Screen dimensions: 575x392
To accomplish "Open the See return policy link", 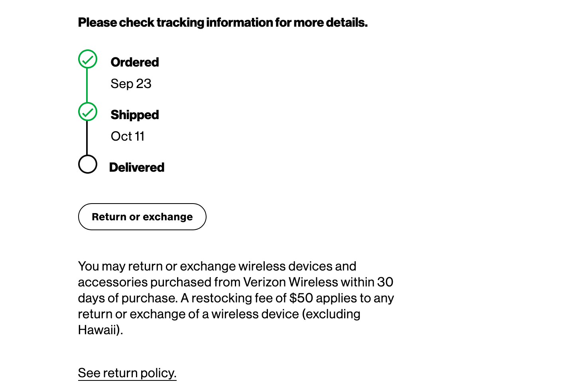I will [x=127, y=373].
